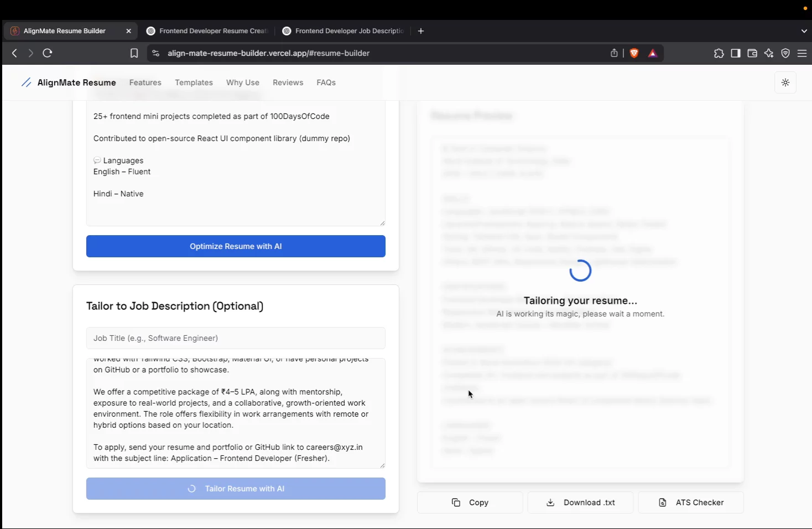Click the share icon in address bar
The width and height of the screenshot is (812, 529).
(x=614, y=53)
